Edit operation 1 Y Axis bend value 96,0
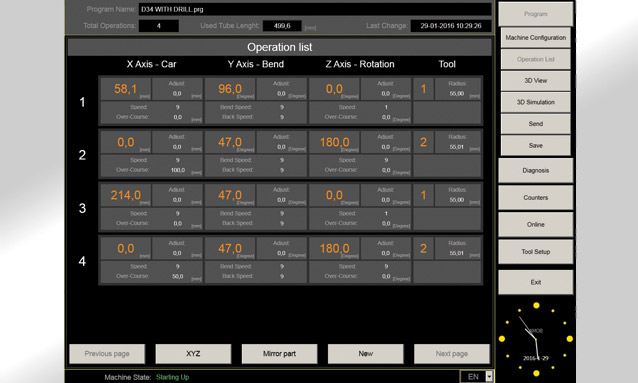Image resolution: width=638 pixels, height=383 pixels. (x=230, y=89)
